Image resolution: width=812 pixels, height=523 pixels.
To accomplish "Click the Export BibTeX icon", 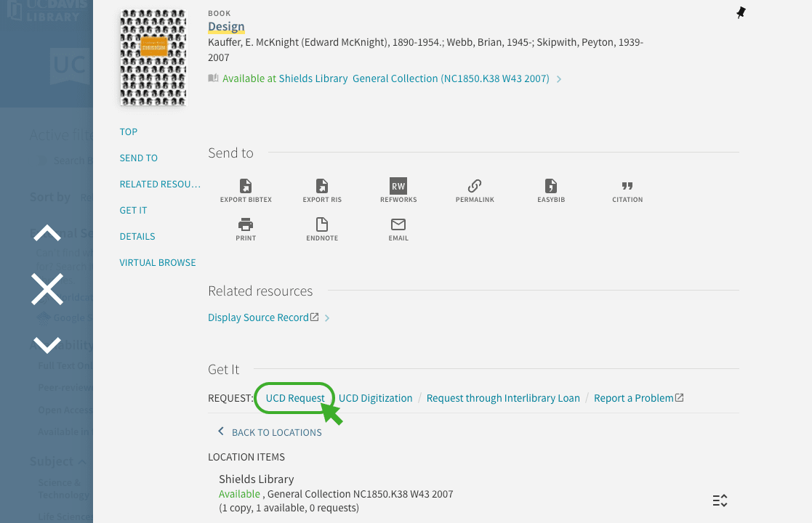I will pyautogui.click(x=246, y=187).
